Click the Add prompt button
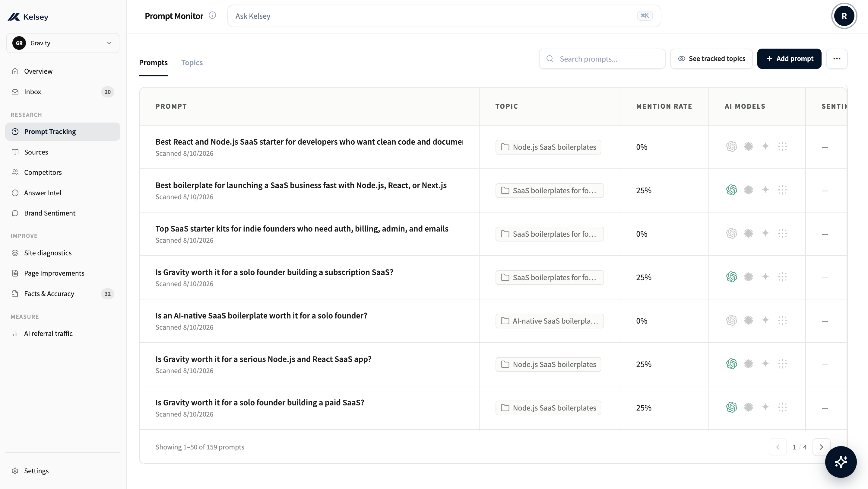868x489 pixels. point(789,59)
